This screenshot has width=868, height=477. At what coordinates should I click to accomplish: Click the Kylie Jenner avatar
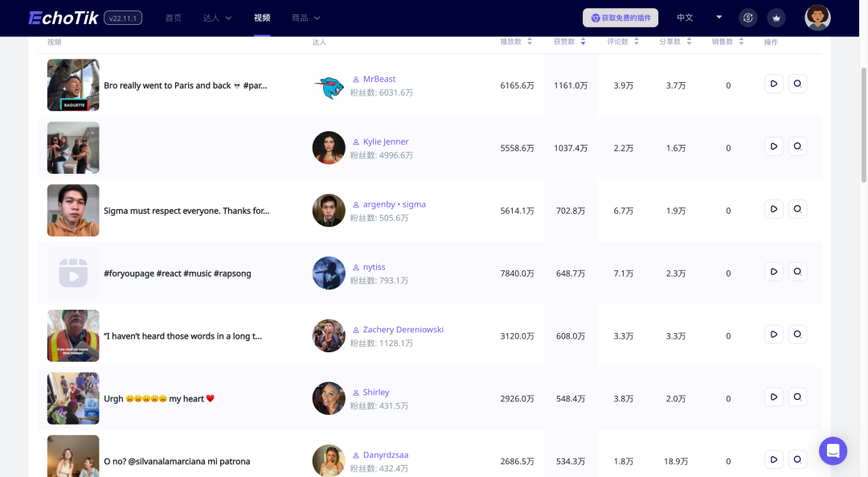(x=329, y=148)
